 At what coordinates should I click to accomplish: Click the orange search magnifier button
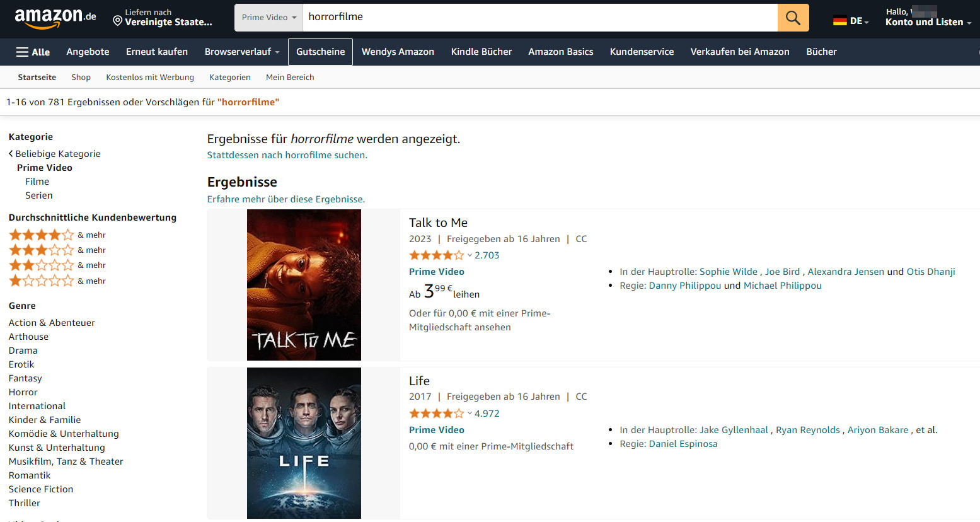coord(793,18)
